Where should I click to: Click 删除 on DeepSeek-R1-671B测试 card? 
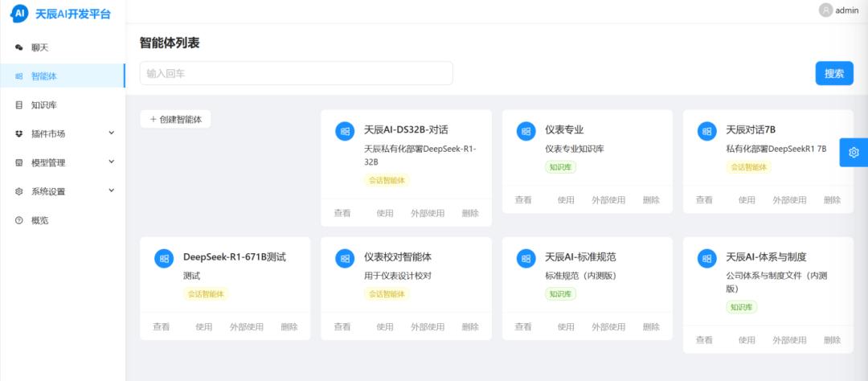(289, 326)
